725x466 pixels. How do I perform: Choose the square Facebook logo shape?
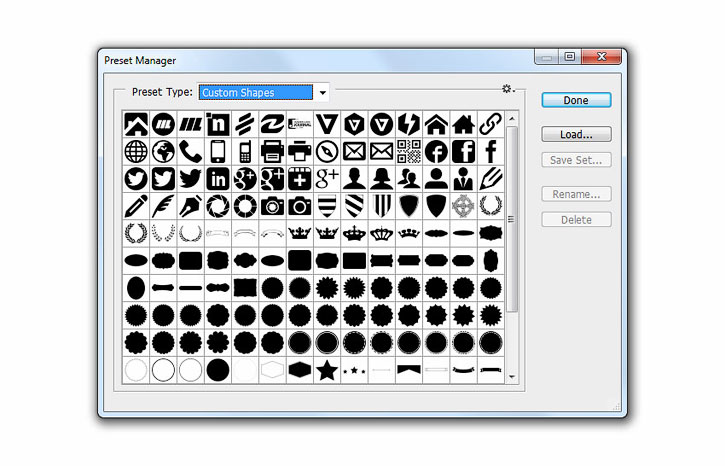(463, 152)
